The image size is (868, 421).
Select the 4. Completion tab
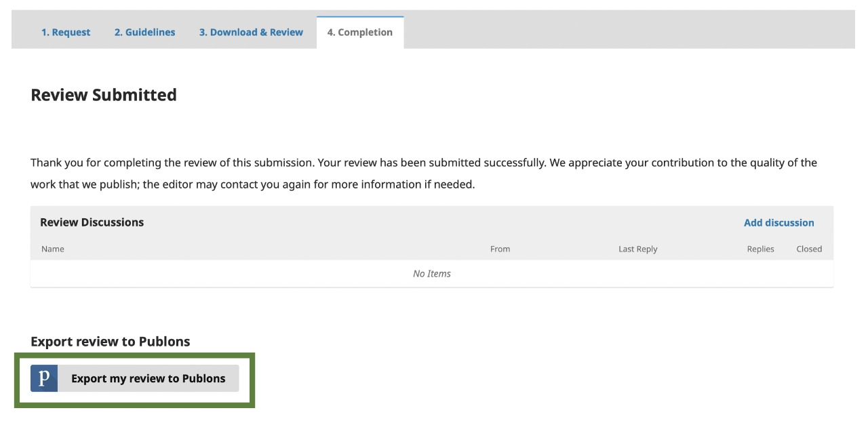360,32
